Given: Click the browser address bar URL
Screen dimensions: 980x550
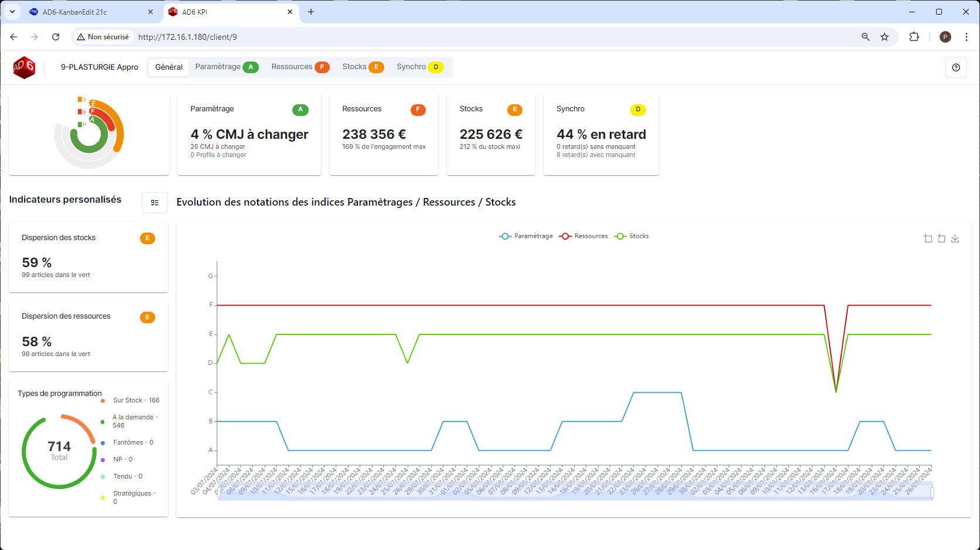Looking at the screenshot, I should pos(187,37).
